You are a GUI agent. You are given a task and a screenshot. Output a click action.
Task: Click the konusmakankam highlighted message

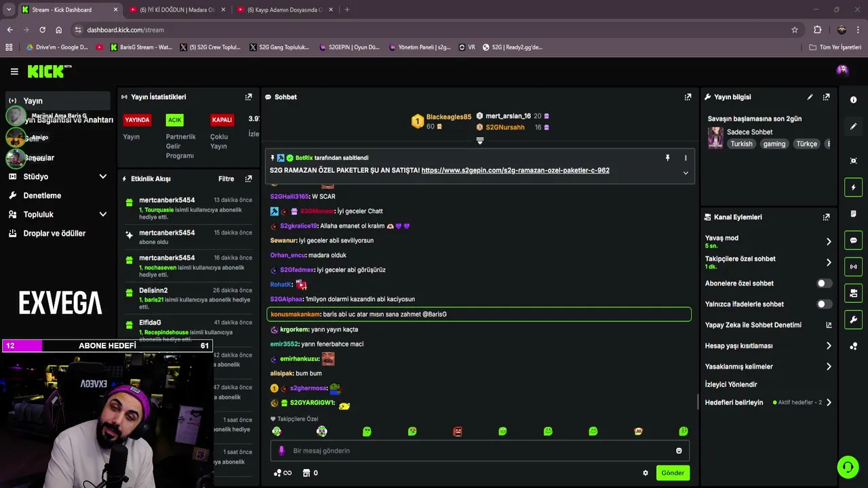(479, 314)
